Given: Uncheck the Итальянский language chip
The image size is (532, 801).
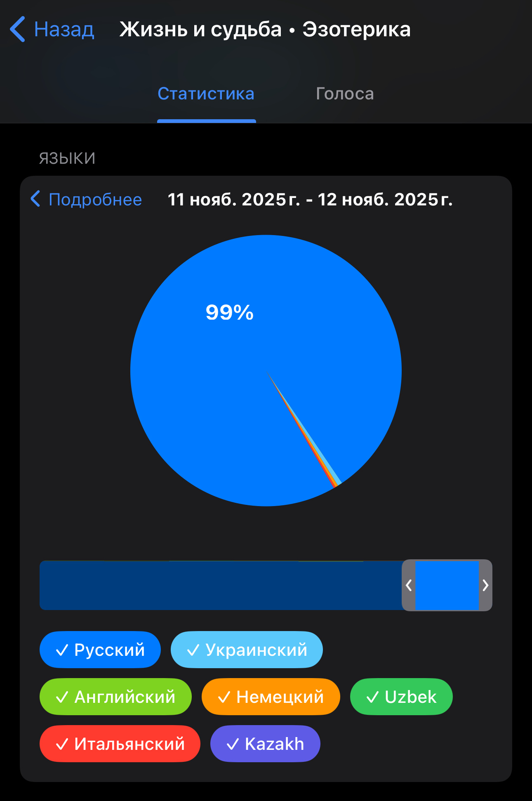Looking at the screenshot, I should [x=120, y=744].
